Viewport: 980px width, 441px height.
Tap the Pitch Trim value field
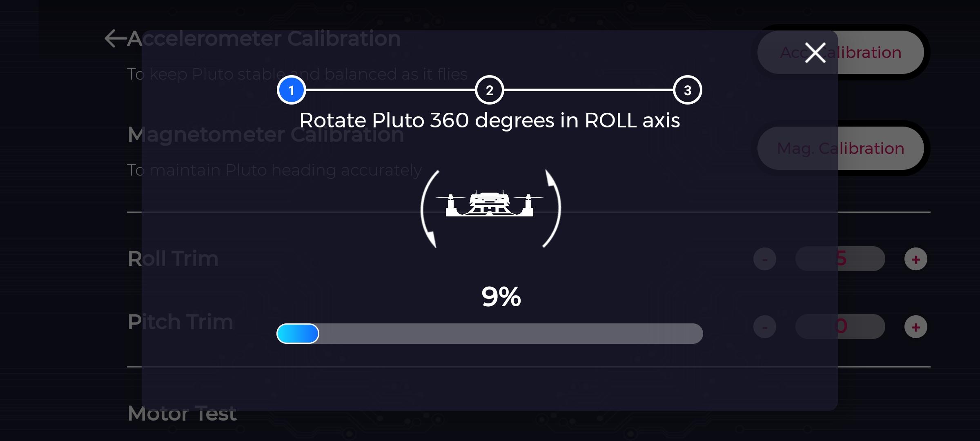(x=840, y=326)
